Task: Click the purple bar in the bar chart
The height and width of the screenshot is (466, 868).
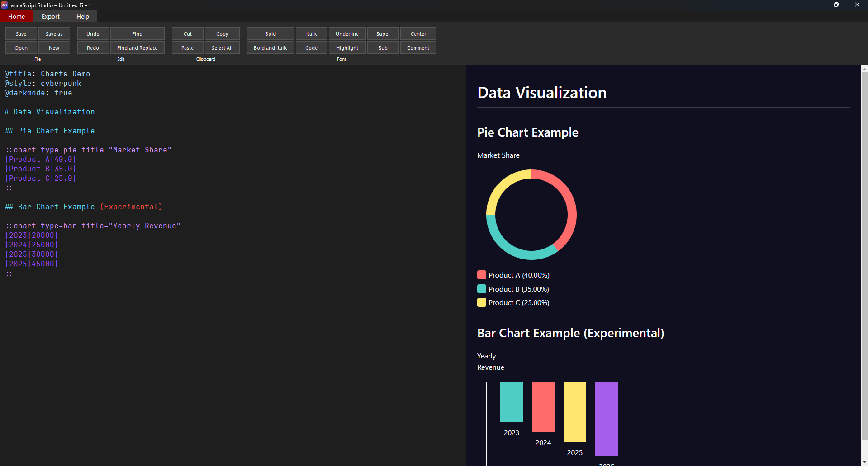Action: (x=607, y=419)
